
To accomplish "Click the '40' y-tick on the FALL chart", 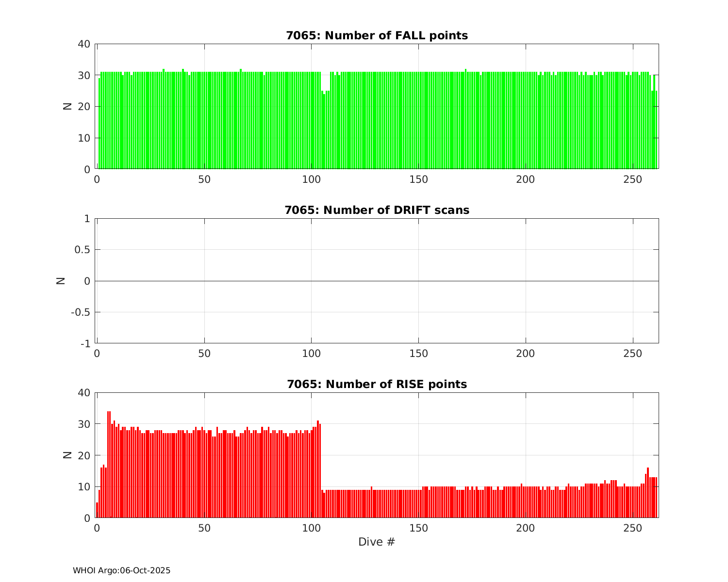I will (83, 44).
